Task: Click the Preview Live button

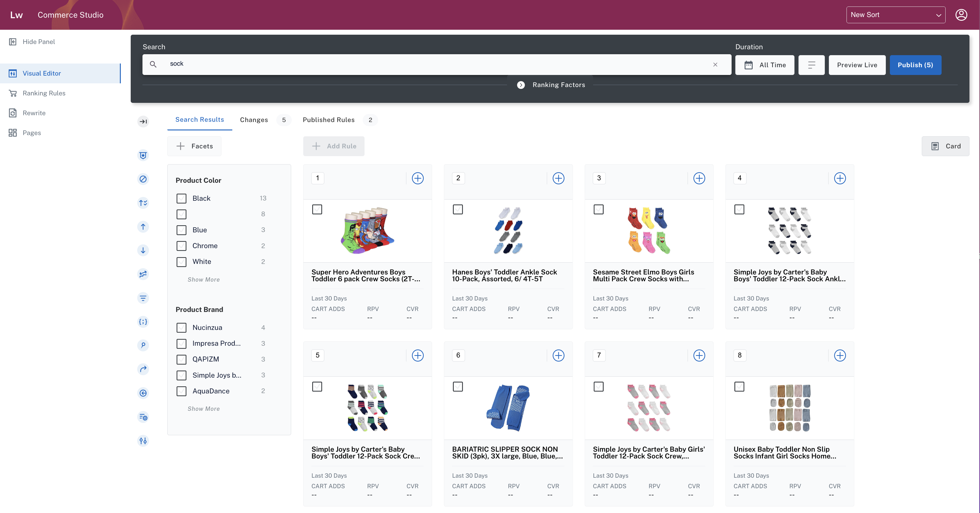Action: [857, 65]
